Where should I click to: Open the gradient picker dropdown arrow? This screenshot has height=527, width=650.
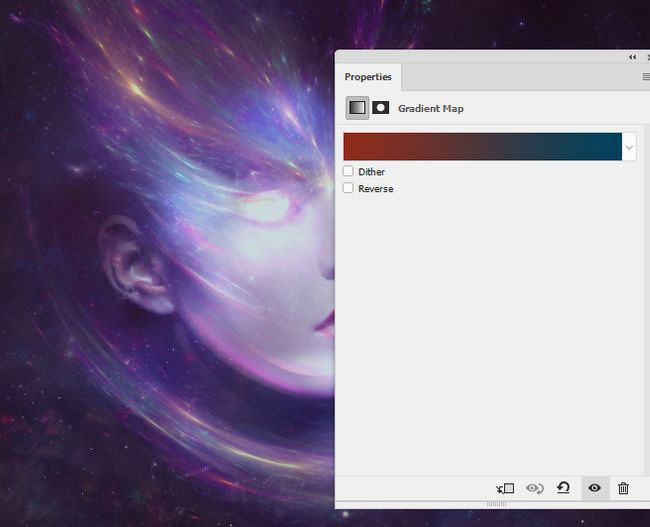(629, 147)
